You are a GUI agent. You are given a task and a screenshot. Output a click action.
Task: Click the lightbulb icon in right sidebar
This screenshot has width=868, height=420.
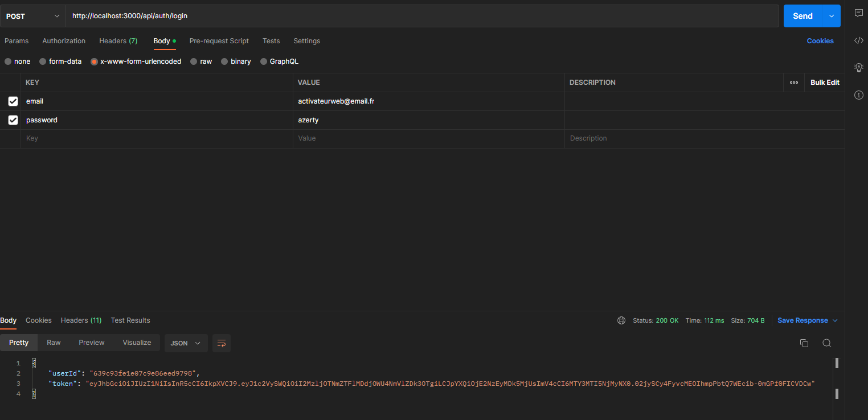tap(859, 67)
